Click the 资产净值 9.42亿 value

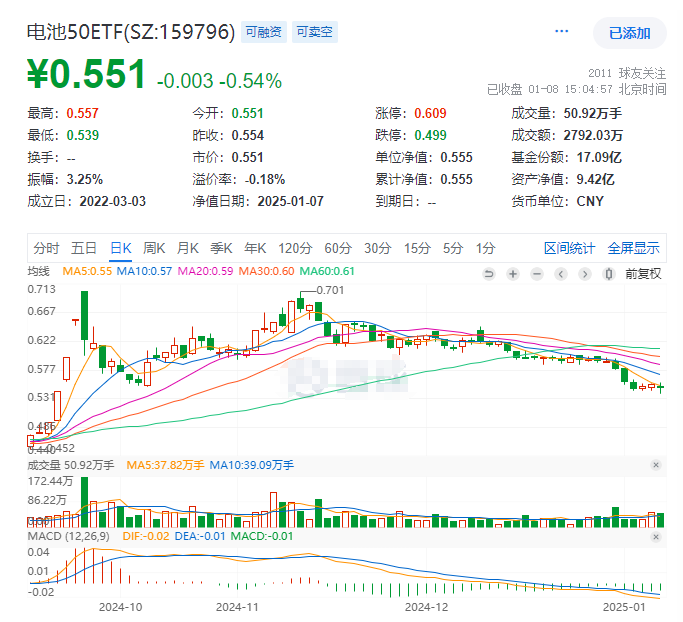click(595, 179)
